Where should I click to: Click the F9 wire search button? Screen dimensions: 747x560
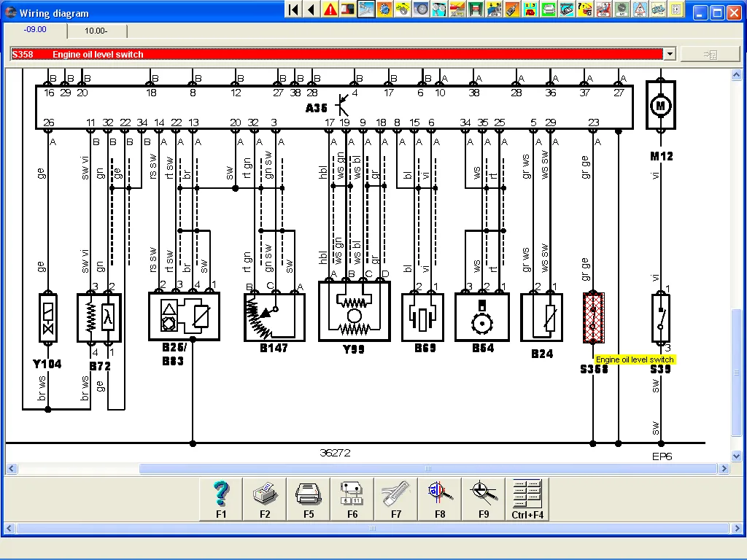(484, 499)
